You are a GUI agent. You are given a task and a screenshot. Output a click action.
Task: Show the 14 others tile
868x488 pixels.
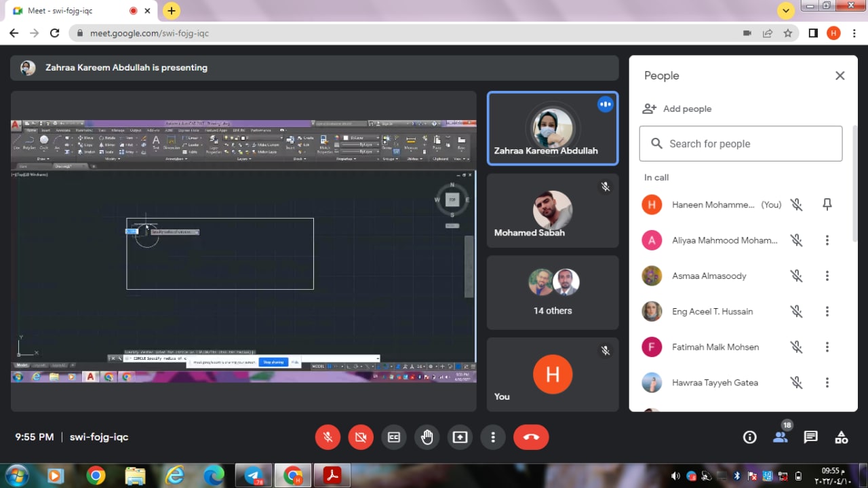point(552,293)
